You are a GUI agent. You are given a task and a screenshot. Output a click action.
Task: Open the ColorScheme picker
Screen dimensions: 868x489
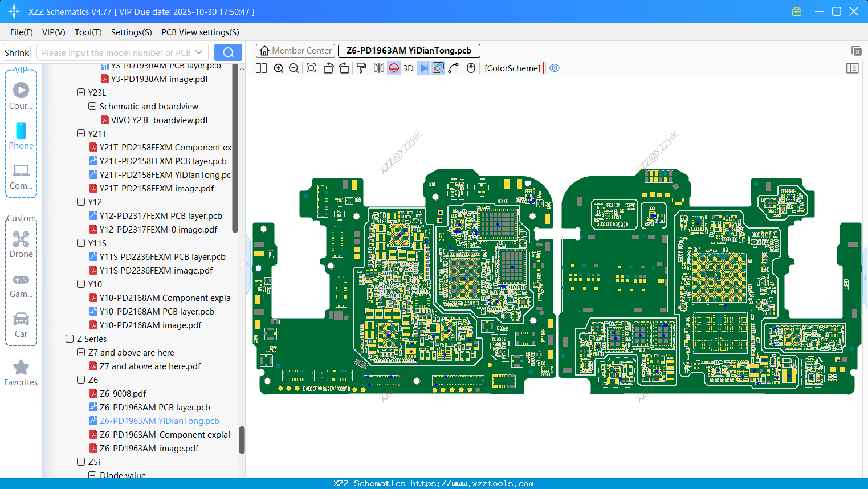(x=512, y=68)
